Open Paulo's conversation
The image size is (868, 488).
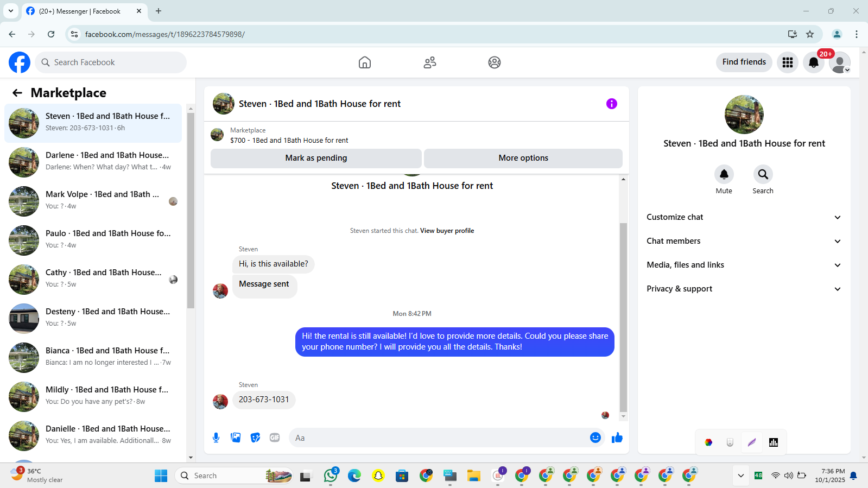click(x=93, y=240)
